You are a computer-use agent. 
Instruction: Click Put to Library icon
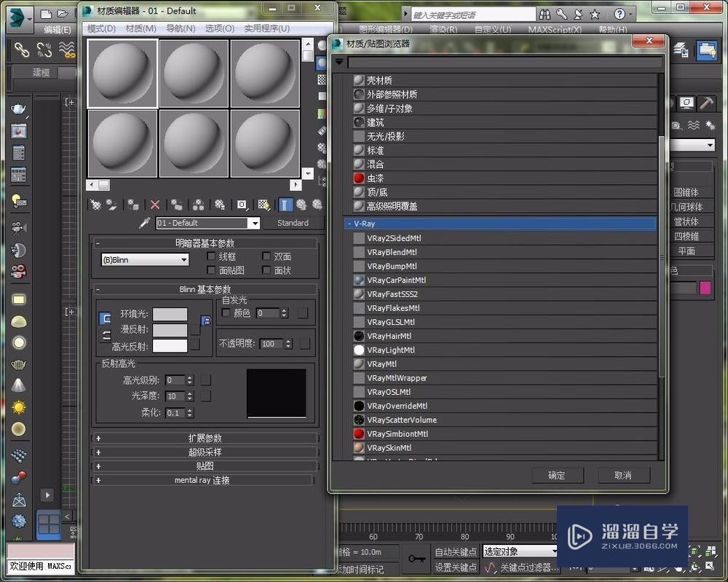pos(220,205)
